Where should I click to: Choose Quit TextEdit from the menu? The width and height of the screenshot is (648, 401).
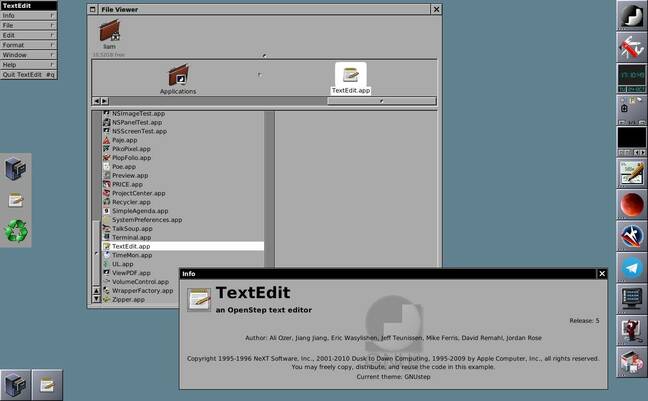click(29, 75)
